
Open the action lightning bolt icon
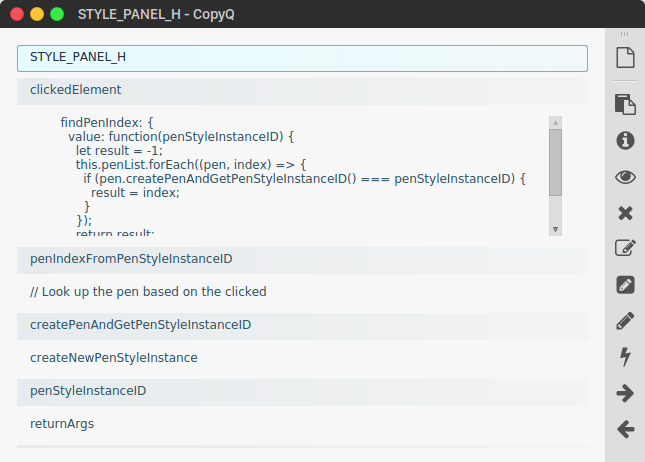625,357
